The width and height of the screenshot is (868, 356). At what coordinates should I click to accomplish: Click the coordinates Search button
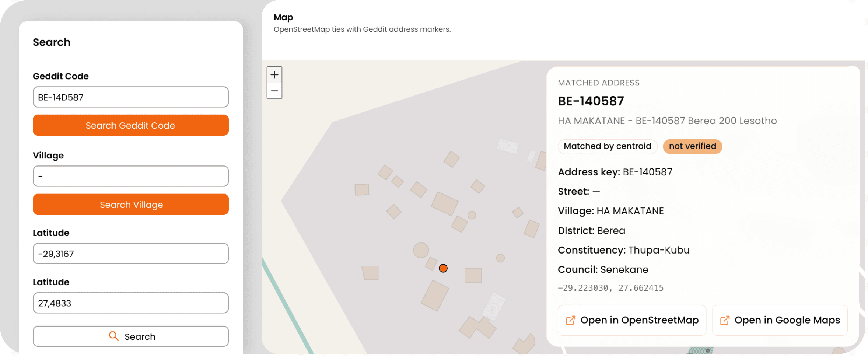tap(131, 336)
